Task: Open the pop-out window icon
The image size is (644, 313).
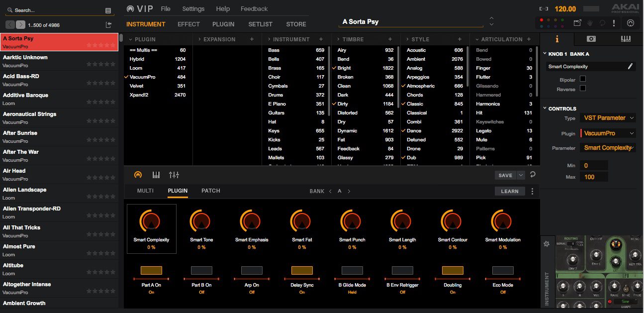Action: (x=577, y=23)
